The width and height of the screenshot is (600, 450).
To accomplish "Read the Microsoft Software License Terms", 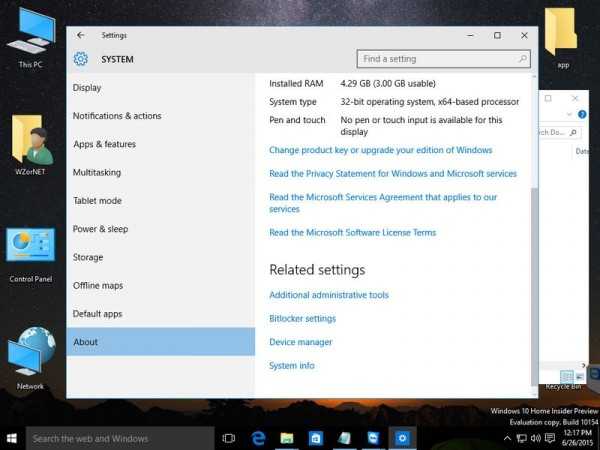I will click(352, 233).
